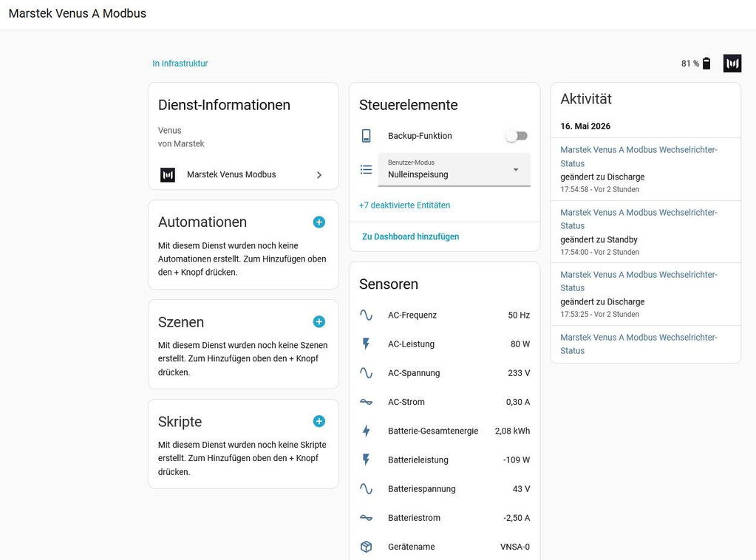Open the activity entry geändert zu Standby
This screenshot has width=756, height=560.
point(646,232)
